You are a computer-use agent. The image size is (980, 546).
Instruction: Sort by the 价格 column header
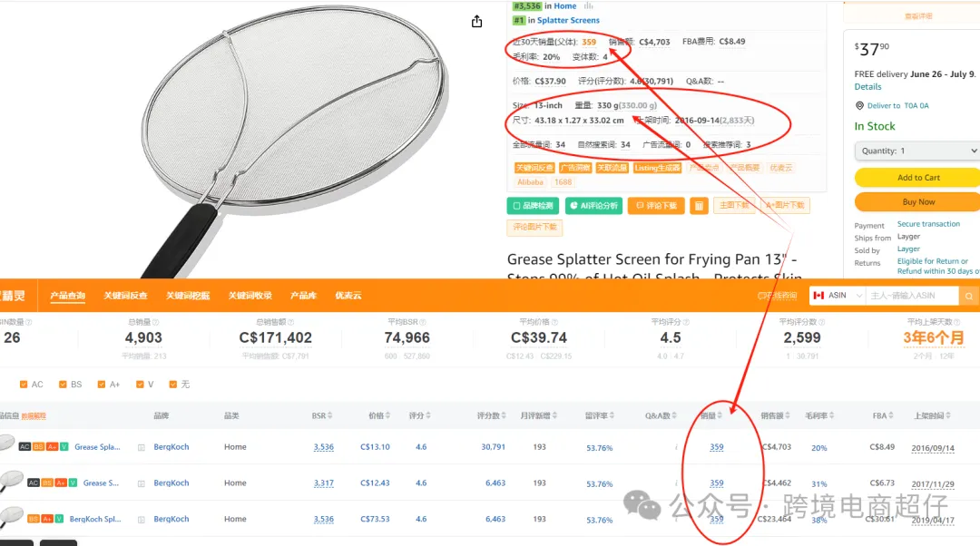[x=379, y=415]
